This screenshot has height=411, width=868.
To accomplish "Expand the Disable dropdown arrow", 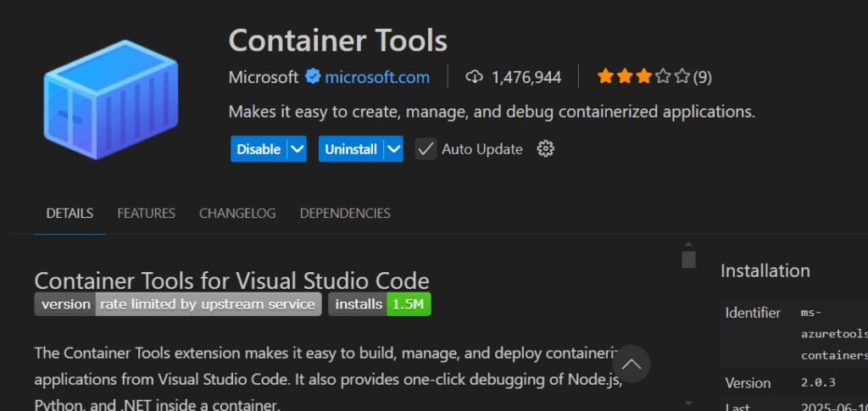I will 298,149.
